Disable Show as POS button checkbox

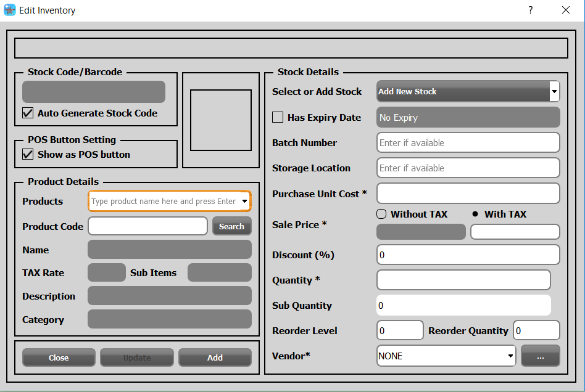[28, 154]
